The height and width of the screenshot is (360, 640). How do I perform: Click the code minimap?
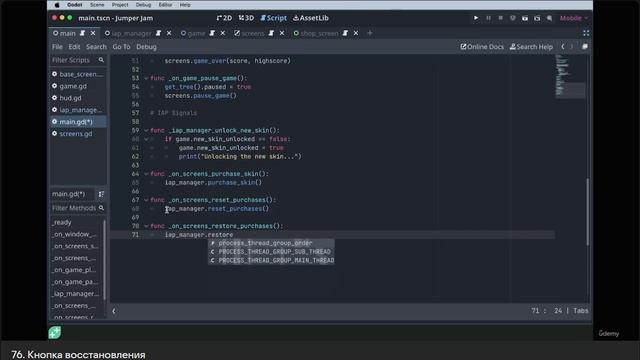(x=570, y=76)
